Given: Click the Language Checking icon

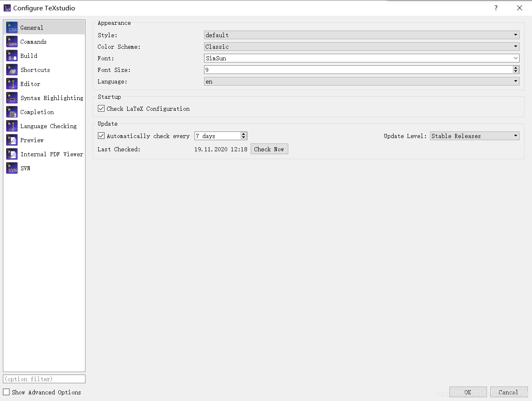Looking at the screenshot, I should click(12, 126).
